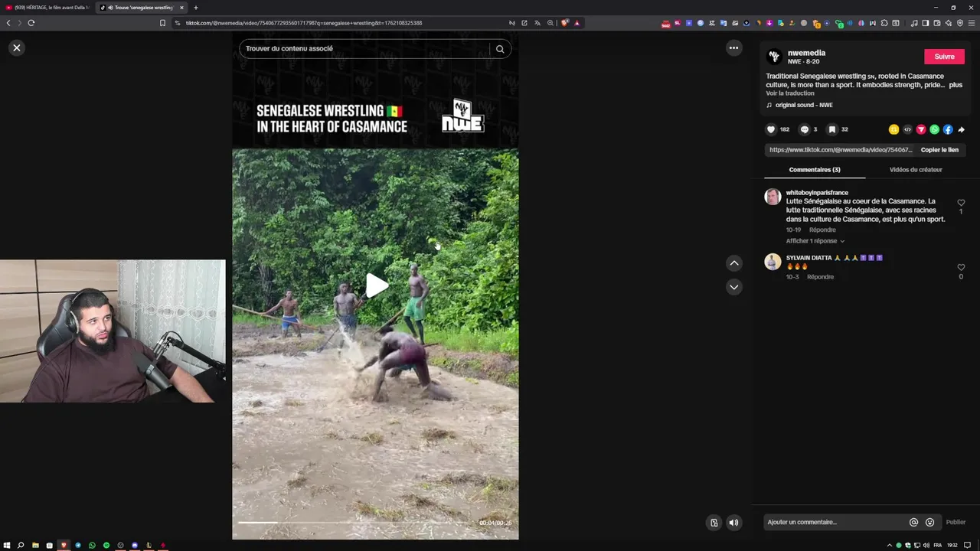The height and width of the screenshot is (551, 980).
Task: Open the Brave Shields lion icon
Action: 564,23
